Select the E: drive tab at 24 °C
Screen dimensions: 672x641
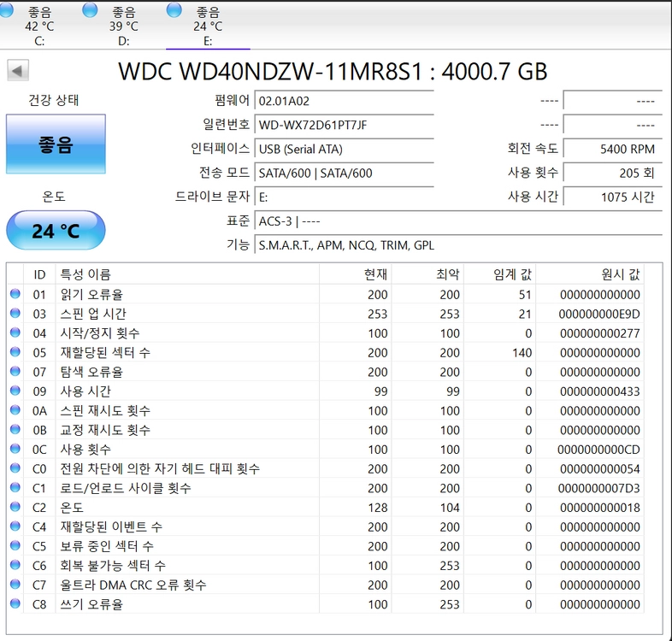point(208,26)
